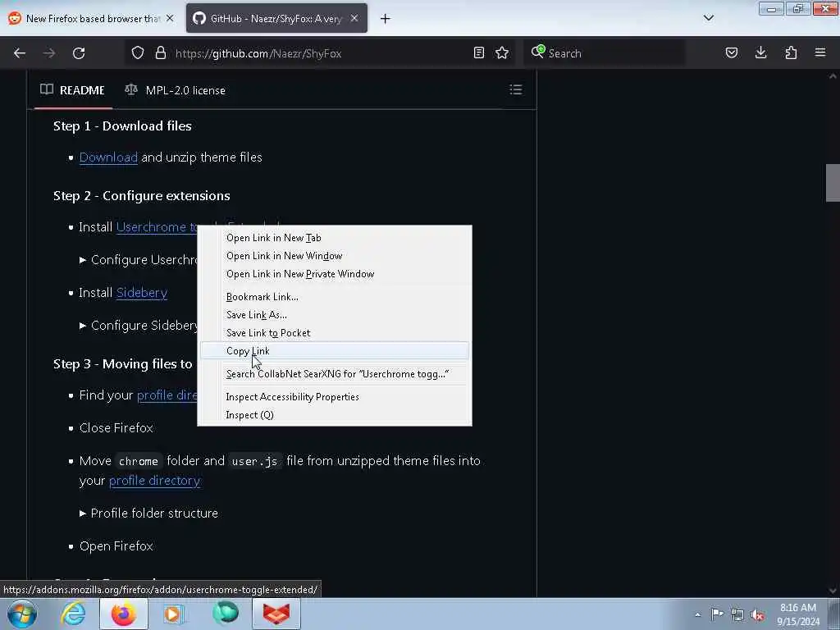This screenshot has height=630, width=840.
Task: Click the 'chrome' code text
Action: (x=138, y=461)
